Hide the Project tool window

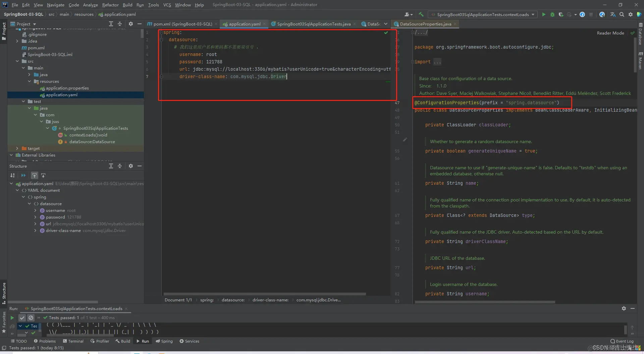140,24
